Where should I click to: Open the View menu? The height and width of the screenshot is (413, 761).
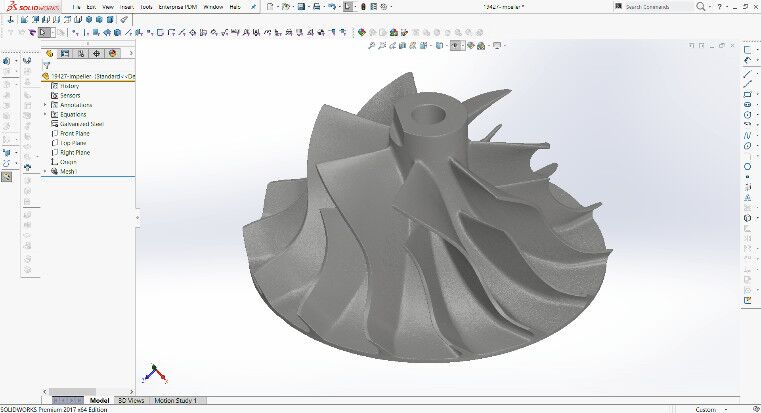click(108, 7)
